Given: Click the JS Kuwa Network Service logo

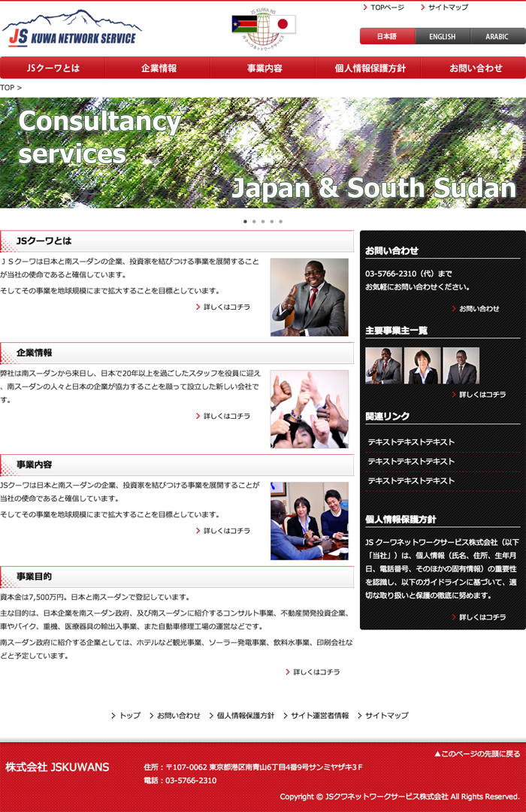Looking at the screenshot, I should 72,29.
